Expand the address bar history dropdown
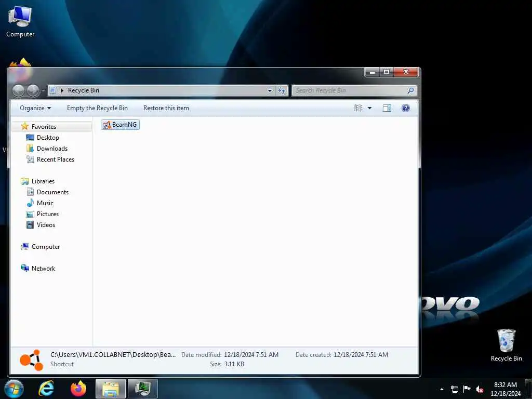This screenshot has width=532, height=399. point(270,90)
